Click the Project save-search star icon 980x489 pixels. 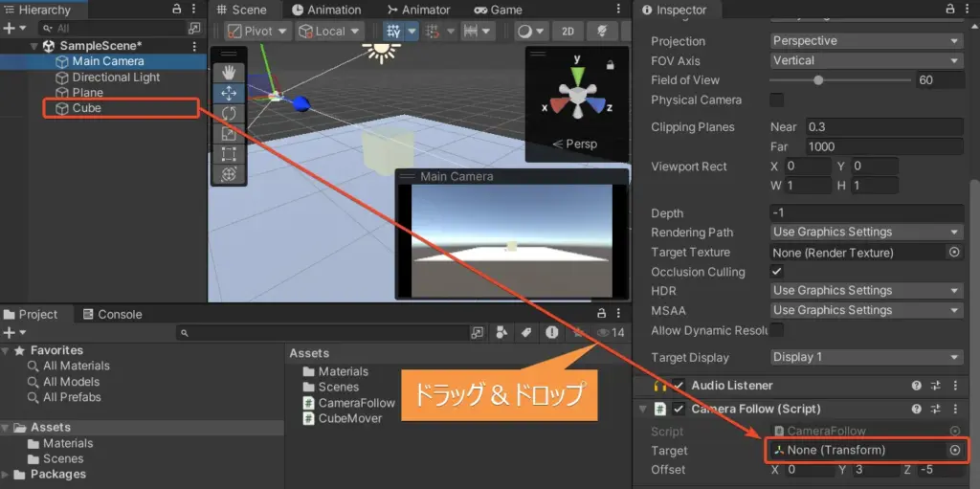[x=578, y=333]
